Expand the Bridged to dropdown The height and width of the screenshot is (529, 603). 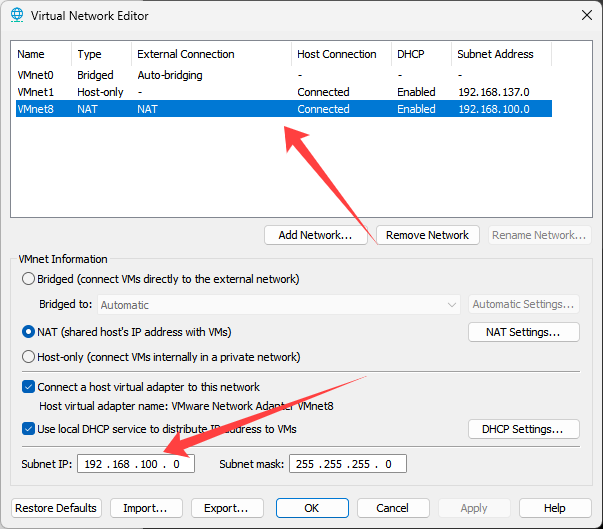tap(279, 305)
